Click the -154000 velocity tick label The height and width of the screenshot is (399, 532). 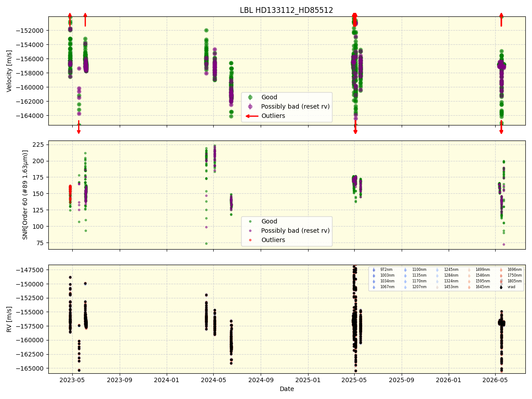31,45
